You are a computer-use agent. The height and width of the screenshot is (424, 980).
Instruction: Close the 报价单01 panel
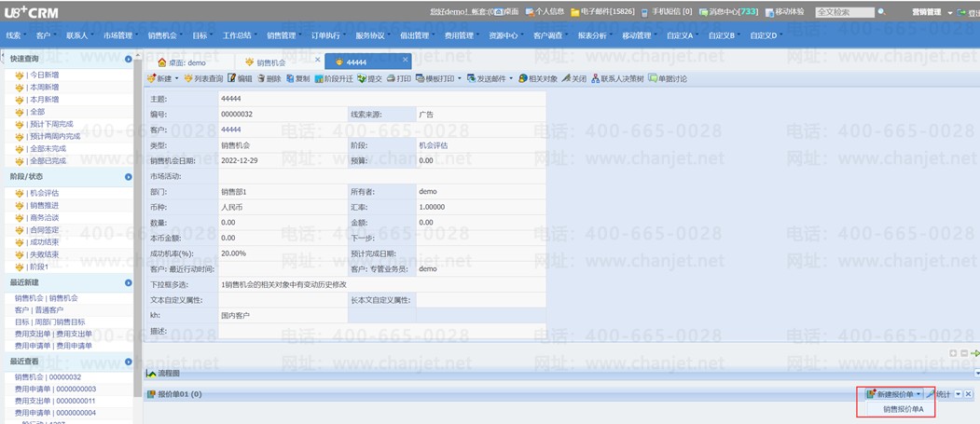pyautogui.click(x=968, y=394)
